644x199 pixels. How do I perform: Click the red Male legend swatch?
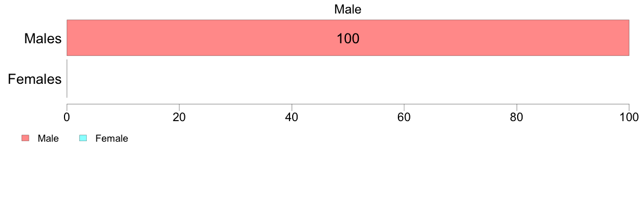[x=25, y=138]
